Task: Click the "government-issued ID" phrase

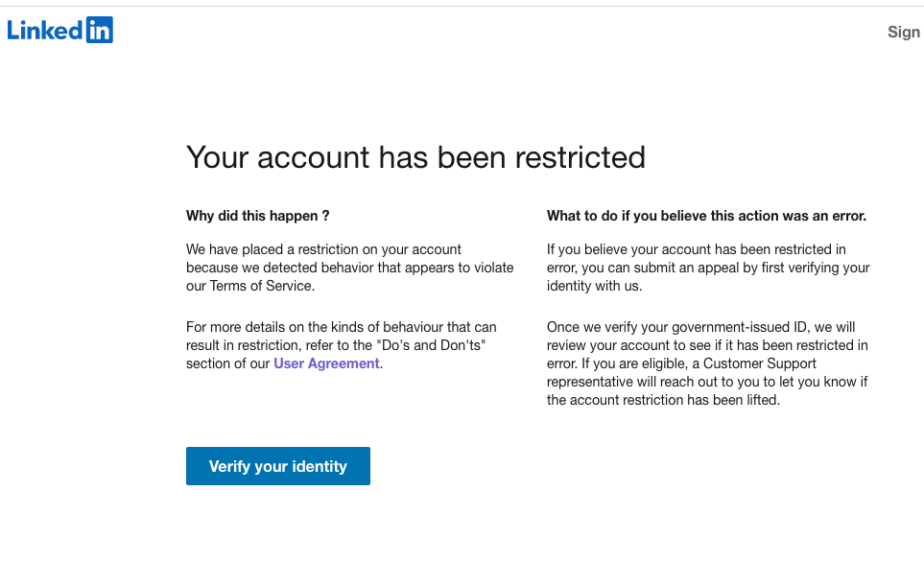Action: coord(739,327)
